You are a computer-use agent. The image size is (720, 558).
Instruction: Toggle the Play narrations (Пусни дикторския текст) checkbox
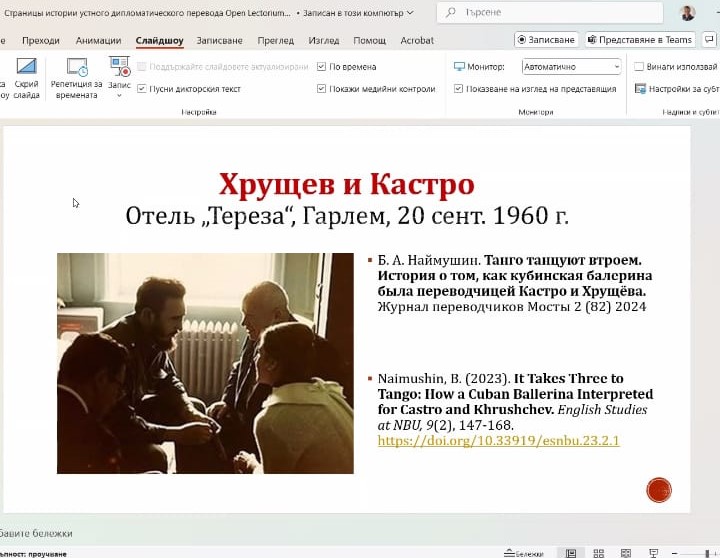coord(142,89)
